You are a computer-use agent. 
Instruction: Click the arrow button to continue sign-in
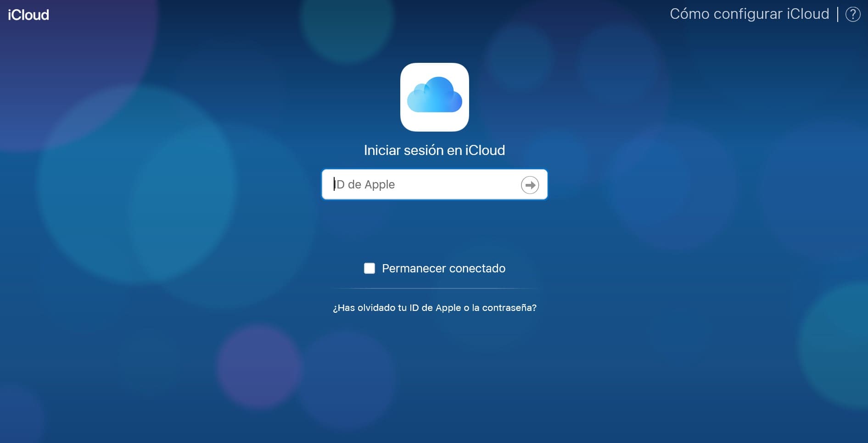coord(530,185)
